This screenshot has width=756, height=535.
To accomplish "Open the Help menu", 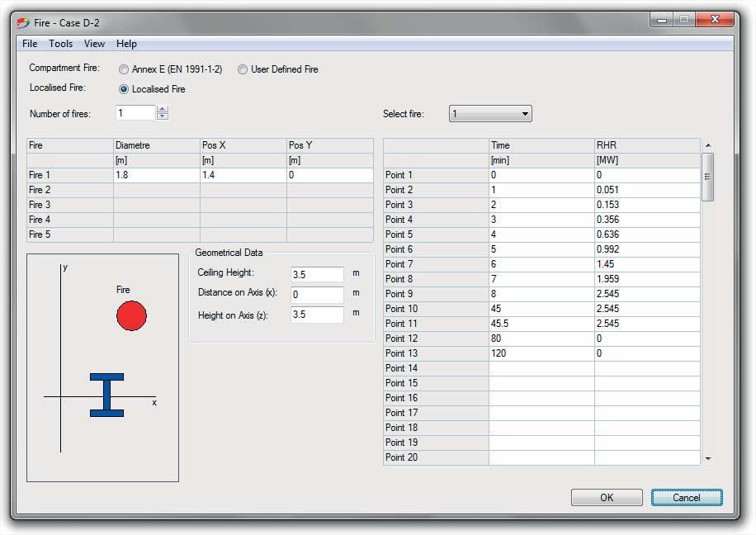I will [x=126, y=44].
